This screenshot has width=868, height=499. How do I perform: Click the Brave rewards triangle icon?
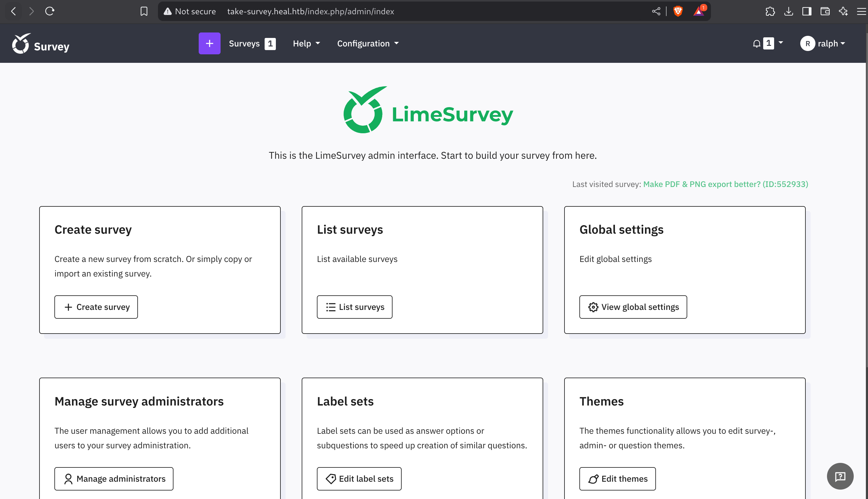698,11
